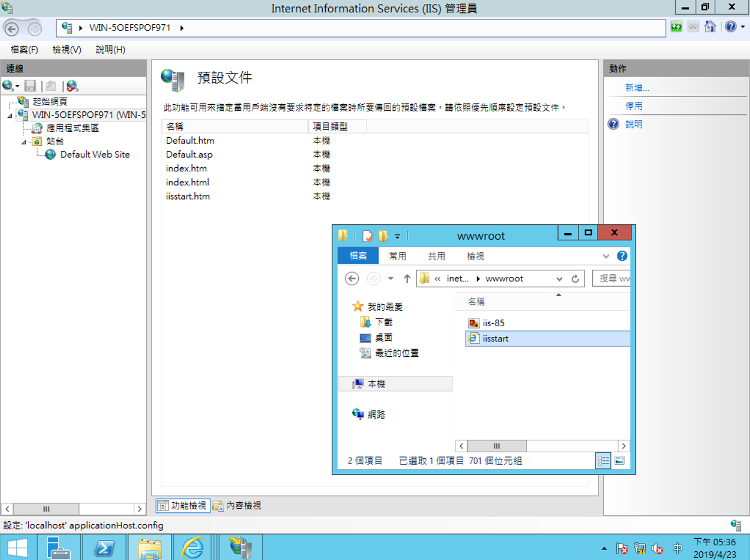The image size is (750, 560).
Task: Open the 檔案(F) menu
Action: [x=24, y=50]
